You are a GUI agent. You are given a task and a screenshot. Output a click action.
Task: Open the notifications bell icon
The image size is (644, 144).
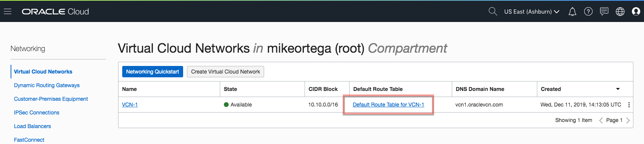pyautogui.click(x=572, y=12)
